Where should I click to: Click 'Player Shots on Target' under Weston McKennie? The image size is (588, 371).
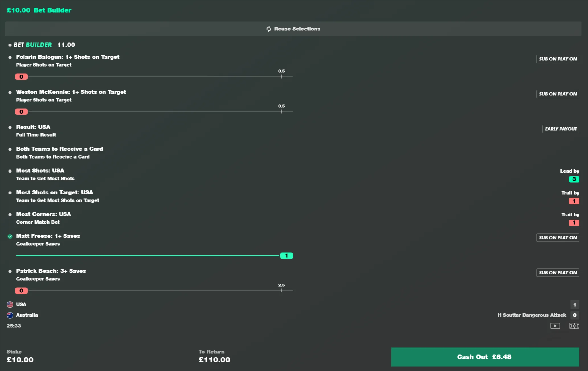click(x=44, y=100)
